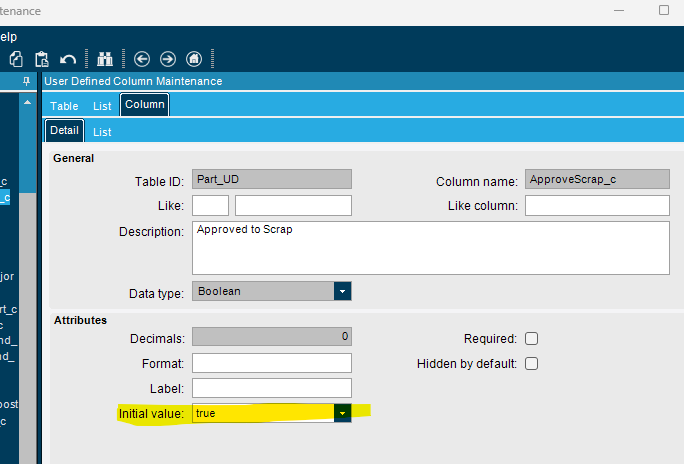Click the Like column field
The width and height of the screenshot is (684, 464).
click(597, 205)
